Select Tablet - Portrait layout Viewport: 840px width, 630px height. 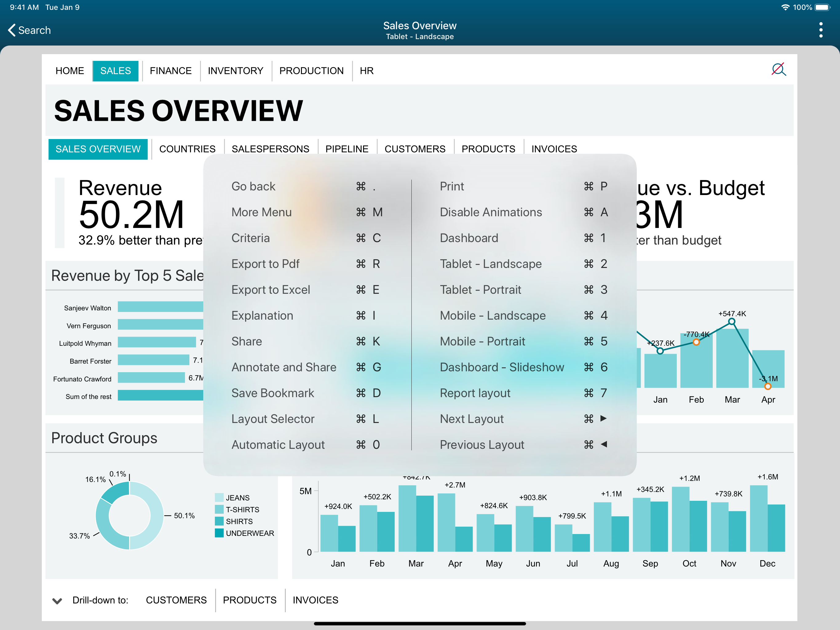524,289
